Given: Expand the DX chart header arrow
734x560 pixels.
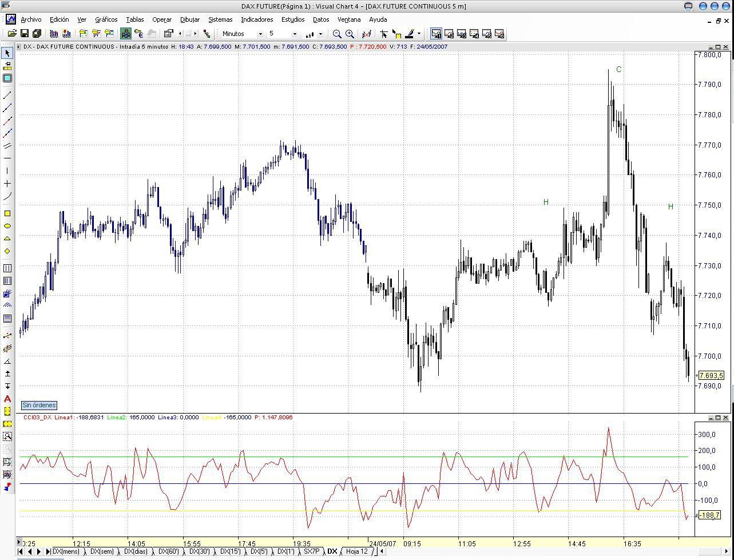Looking at the screenshot, I should tap(19, 46).
